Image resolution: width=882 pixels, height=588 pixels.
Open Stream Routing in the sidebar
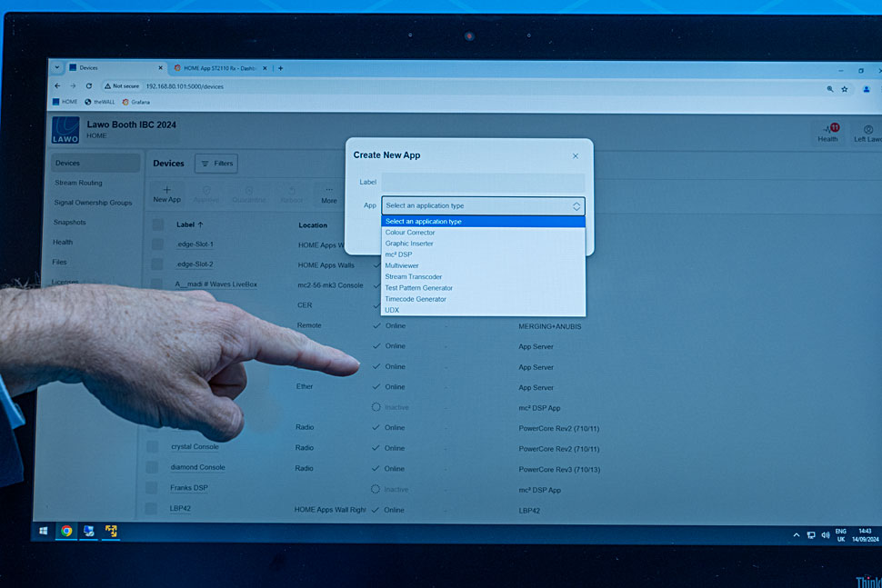point(78,183)
